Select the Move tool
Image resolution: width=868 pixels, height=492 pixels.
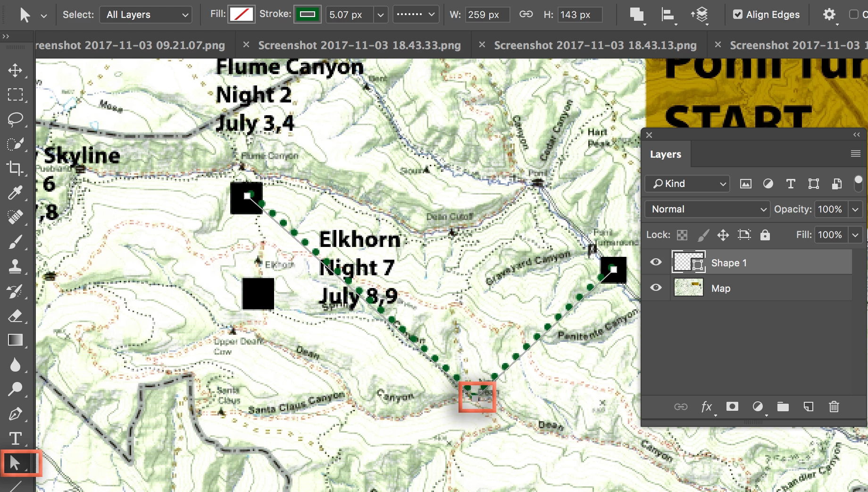point(15,70)
